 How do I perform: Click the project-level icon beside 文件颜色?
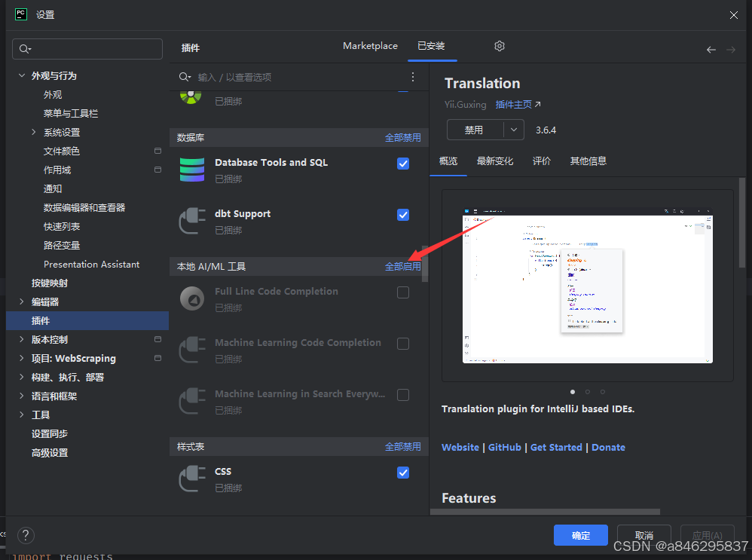157,151
